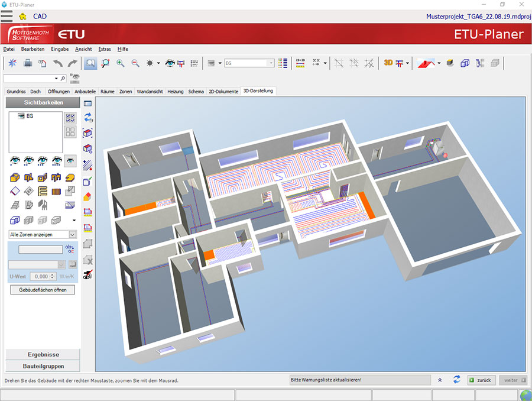This screenshot has height=401, width=532.
Task: Toggle the eye icon with one dot
Action: (x=15, y=161)
